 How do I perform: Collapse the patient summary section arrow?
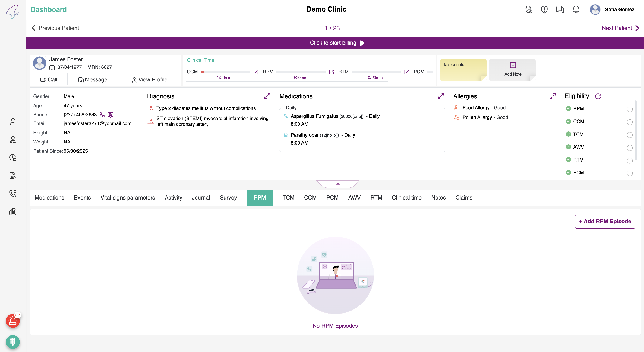[x=338, y=184]
